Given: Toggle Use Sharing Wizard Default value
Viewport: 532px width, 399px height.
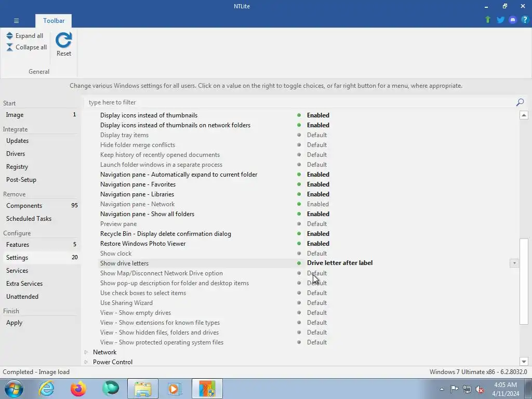Looking at the screenshot, I should click(316, 303).
